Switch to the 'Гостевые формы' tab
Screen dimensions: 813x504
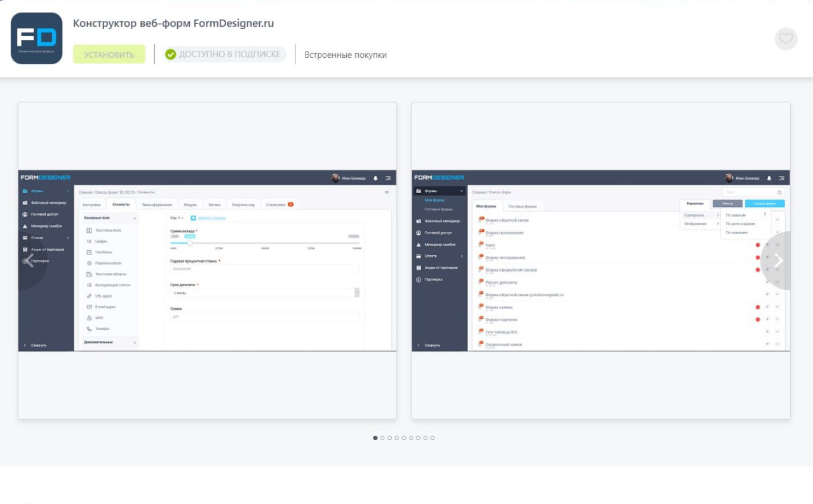(x=522, y=206)
